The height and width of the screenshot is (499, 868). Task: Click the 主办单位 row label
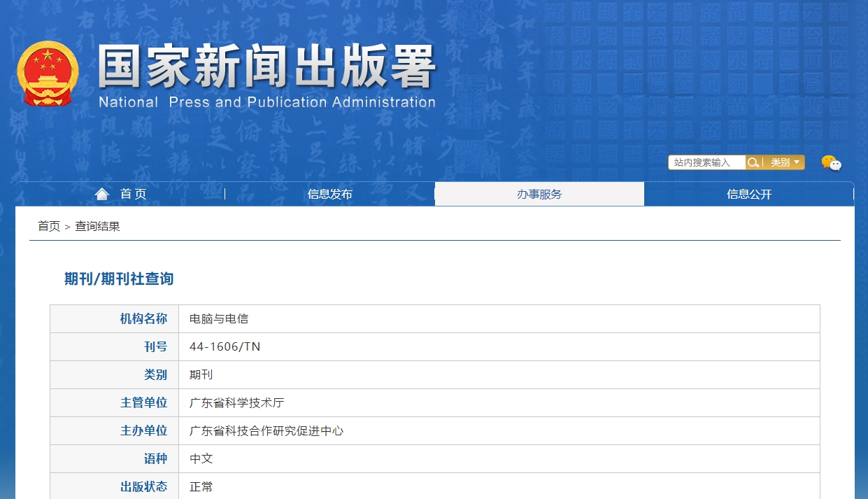click(143, 430)
